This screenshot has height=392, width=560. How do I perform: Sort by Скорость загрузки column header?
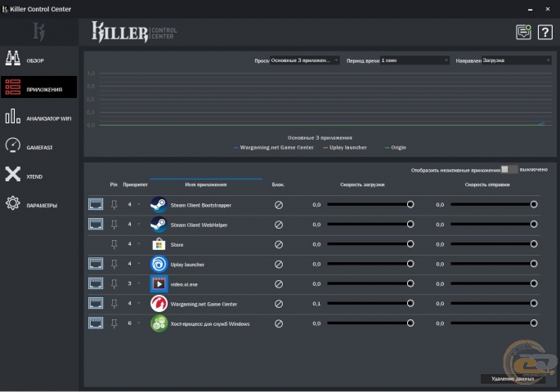click(362, 185)
